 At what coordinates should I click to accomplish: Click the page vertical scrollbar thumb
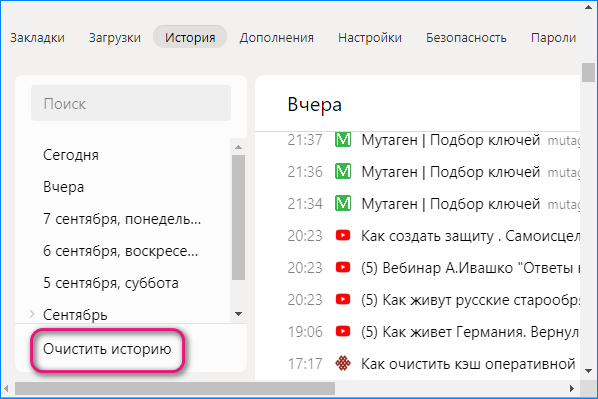[x=589, y=72]
